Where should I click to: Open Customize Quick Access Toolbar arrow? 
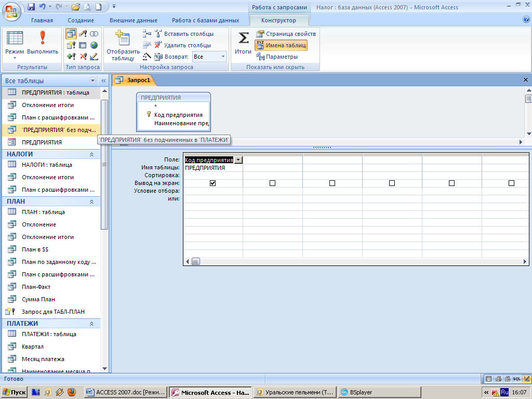coord(114,6)
